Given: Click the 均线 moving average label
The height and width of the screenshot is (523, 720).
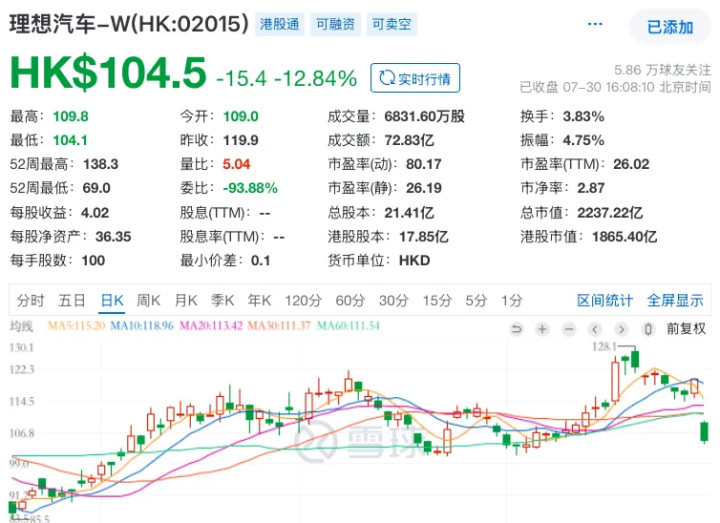Looking at the screenshot, I should pyautogui.click(x=21, y=326).
